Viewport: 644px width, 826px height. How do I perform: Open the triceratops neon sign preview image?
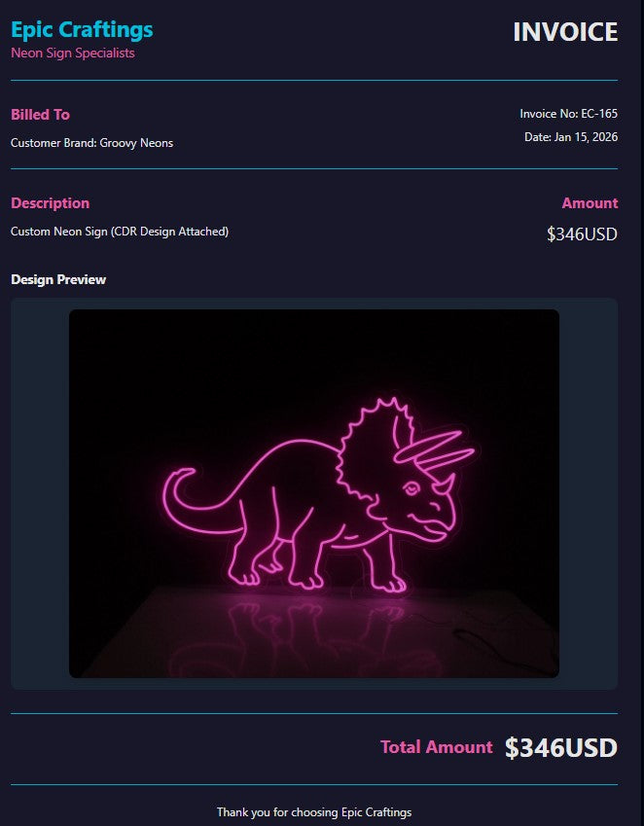click(x=314, y=493)
